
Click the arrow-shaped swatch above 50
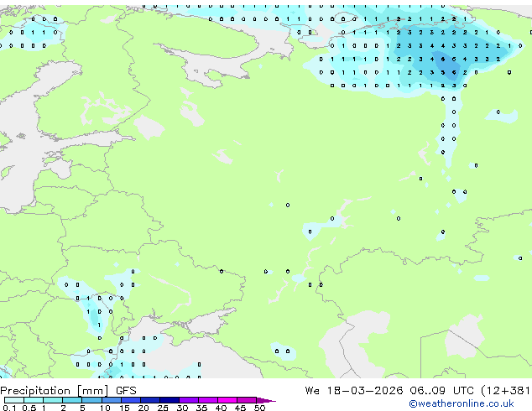[x=265, y=400]
